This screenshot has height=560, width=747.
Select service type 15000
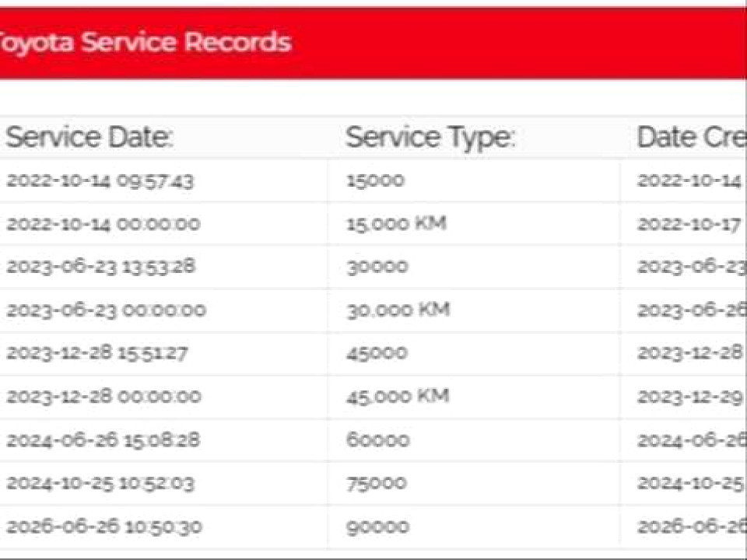coord(375,180)
